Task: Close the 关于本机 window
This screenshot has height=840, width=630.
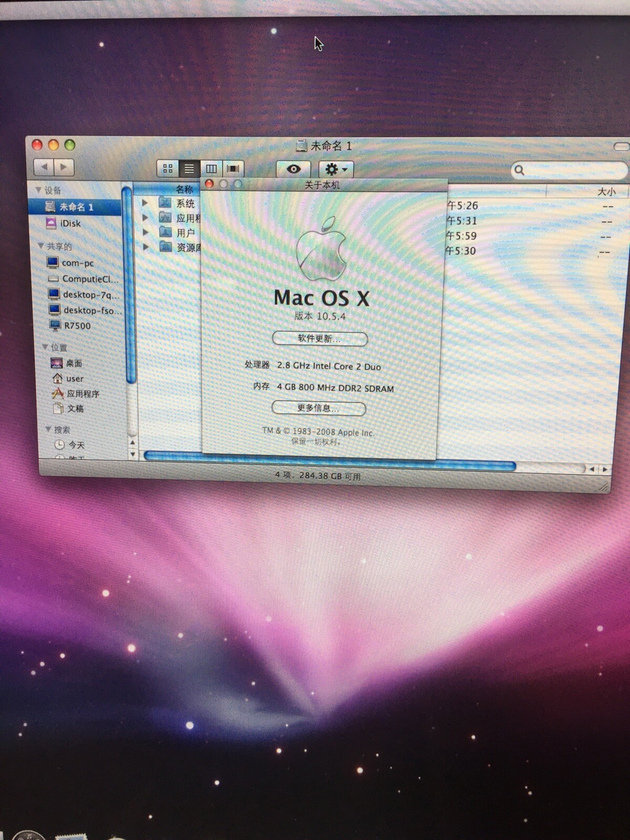Action: tap(209, 183)
